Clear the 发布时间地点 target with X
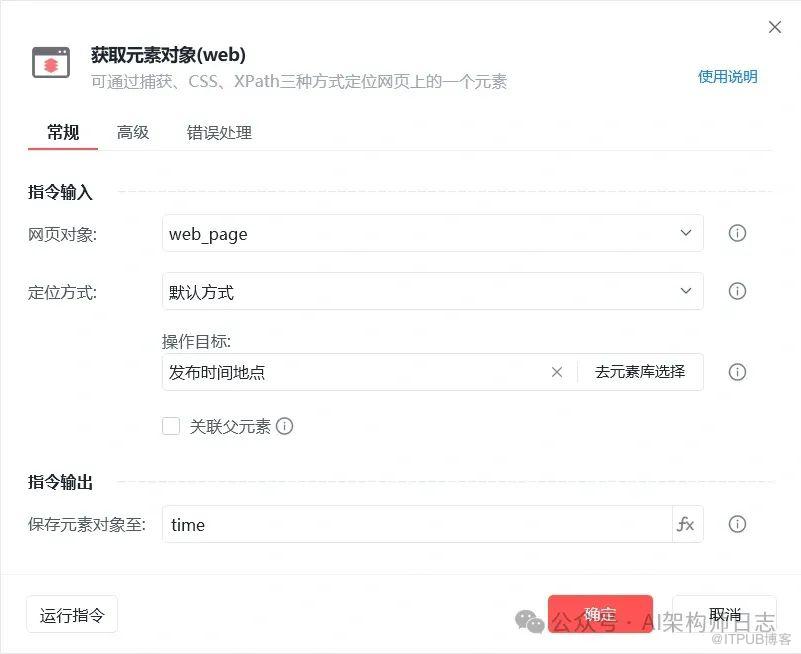This screenshot has height=654, width=801. tap(557, 372)
